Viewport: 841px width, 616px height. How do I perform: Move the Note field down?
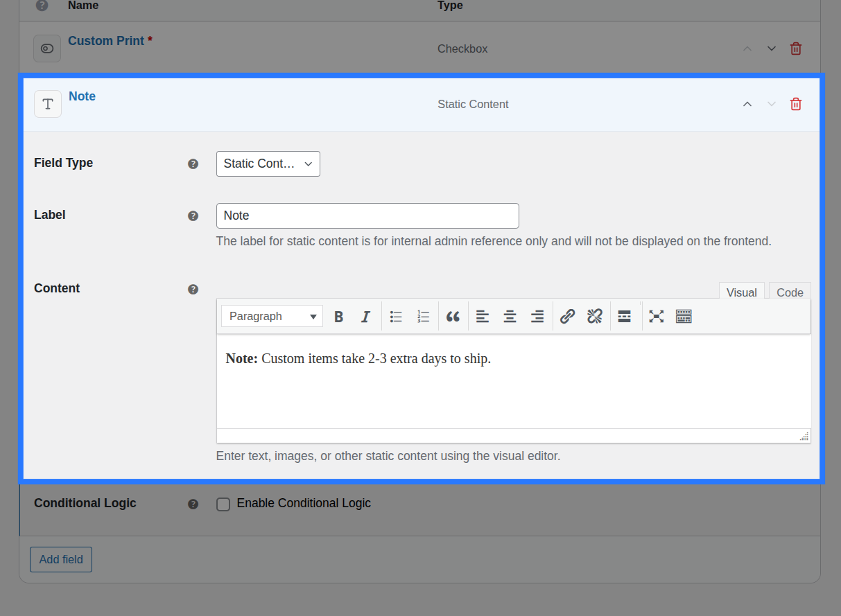point(772,104)
